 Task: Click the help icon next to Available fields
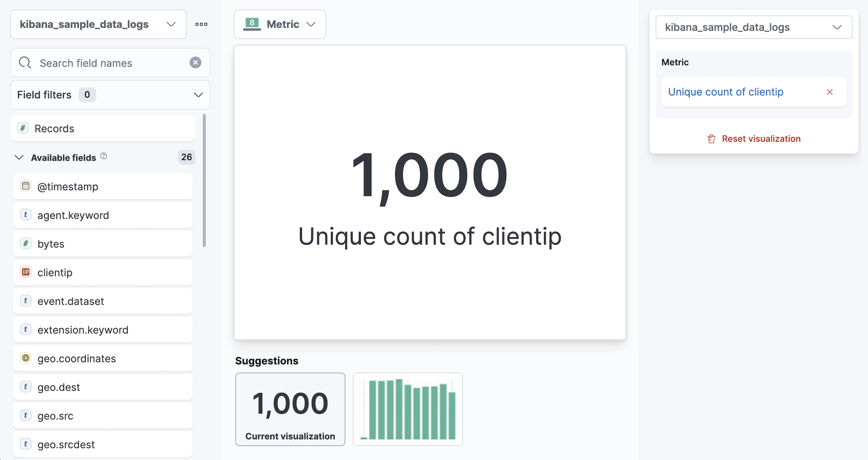(x=104, y=156)
